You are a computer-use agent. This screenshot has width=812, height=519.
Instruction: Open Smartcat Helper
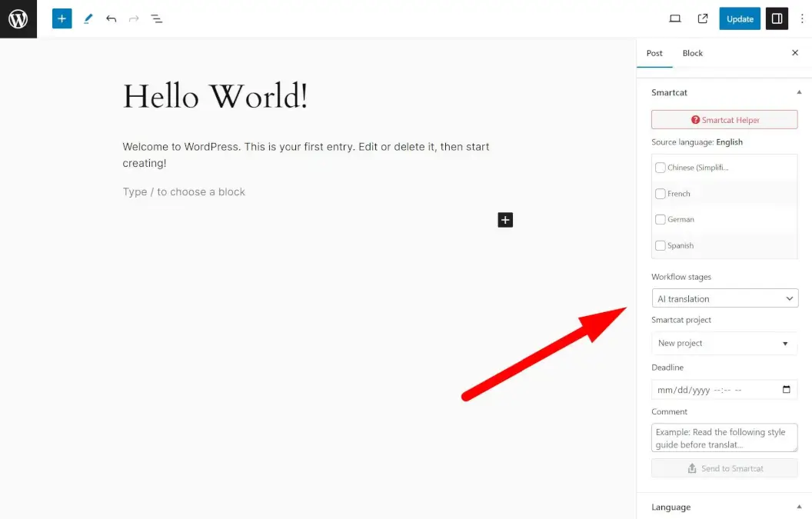click(x=724, y=120)
